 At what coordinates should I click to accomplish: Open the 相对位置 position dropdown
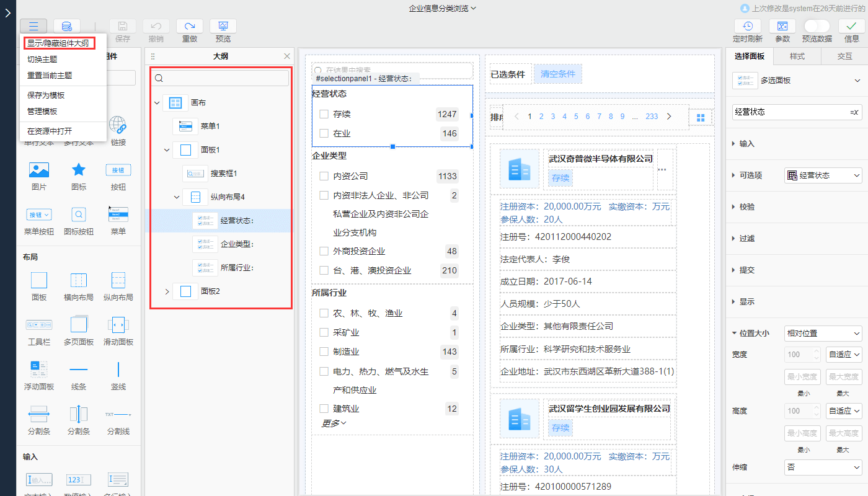pos(823,334)
